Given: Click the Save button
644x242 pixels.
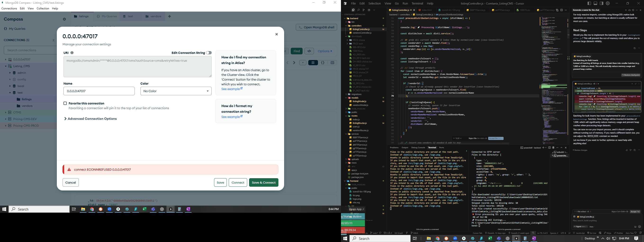Looking at the screenshot, I should [x=220, y=182].
